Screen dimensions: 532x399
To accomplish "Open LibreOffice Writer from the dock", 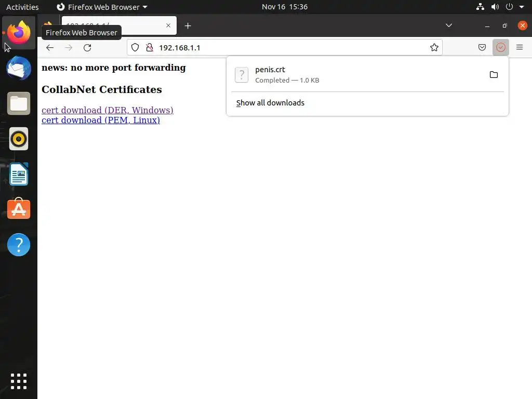I will pyautogui.click(x=19, y=174).
